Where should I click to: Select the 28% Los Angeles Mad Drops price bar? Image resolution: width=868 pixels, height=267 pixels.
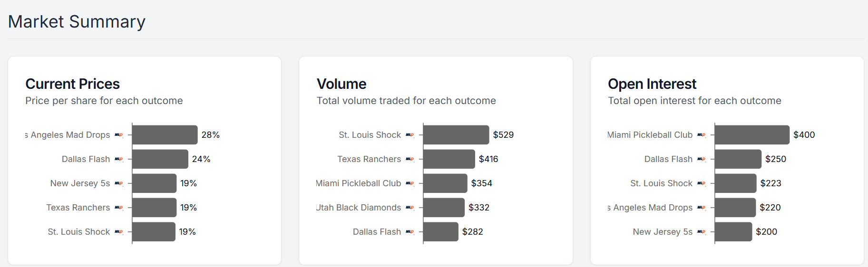click(x=165, y=135)
